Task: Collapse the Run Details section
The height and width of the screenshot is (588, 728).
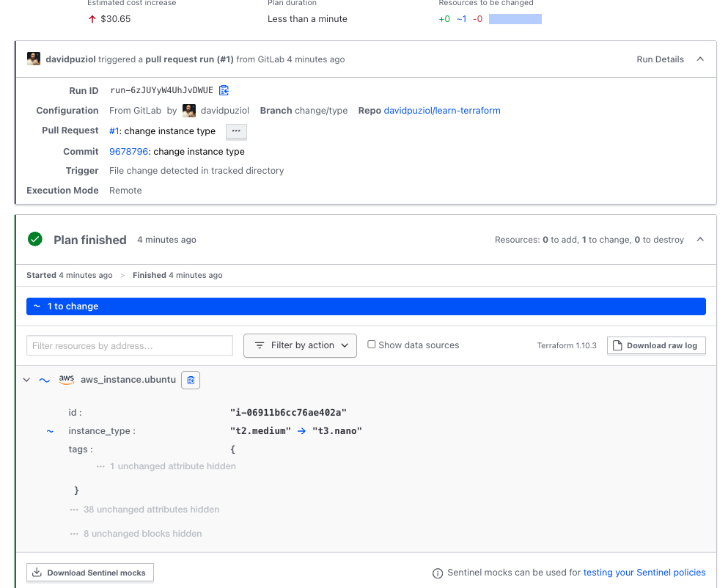Action: pyautogui.click(x=699, y=59)
